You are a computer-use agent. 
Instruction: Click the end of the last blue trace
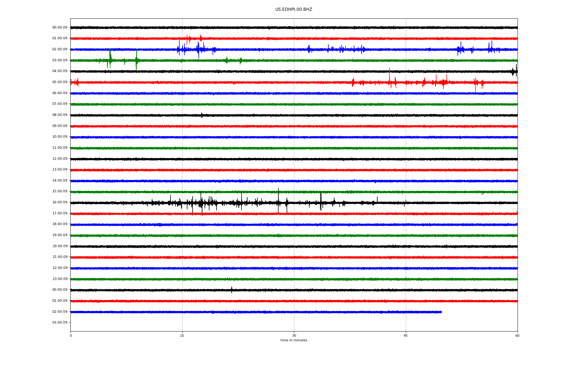point(441,312)
